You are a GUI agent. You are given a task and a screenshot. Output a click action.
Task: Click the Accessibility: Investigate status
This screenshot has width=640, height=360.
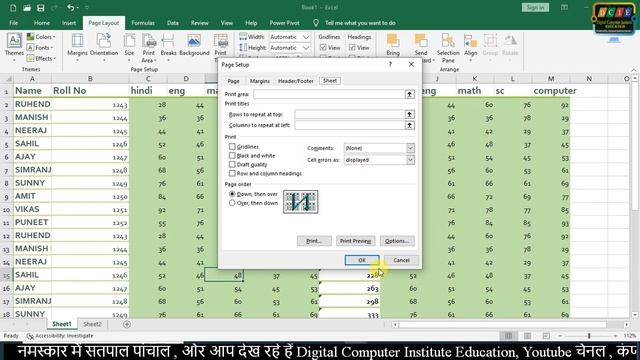pos(60,336)
